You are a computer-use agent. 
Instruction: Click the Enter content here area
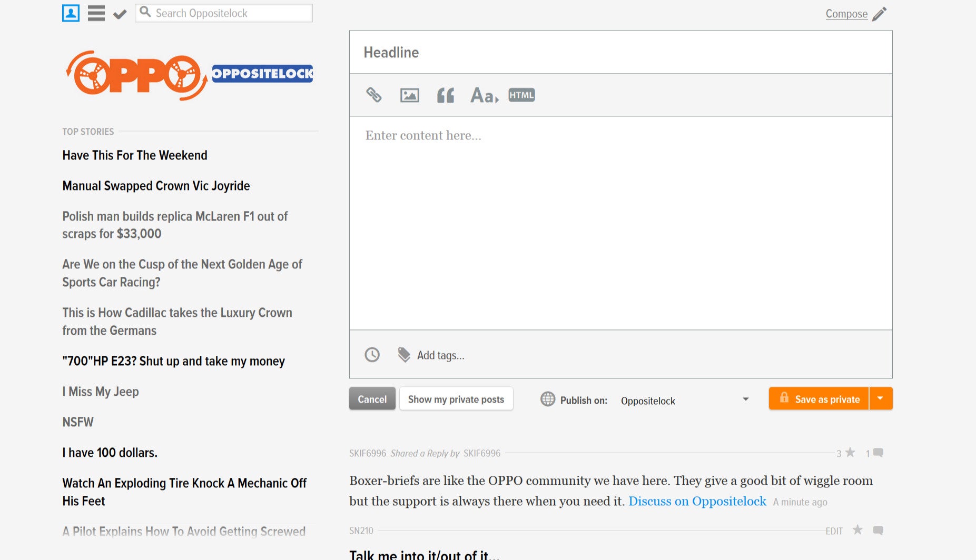pos(620,223)
